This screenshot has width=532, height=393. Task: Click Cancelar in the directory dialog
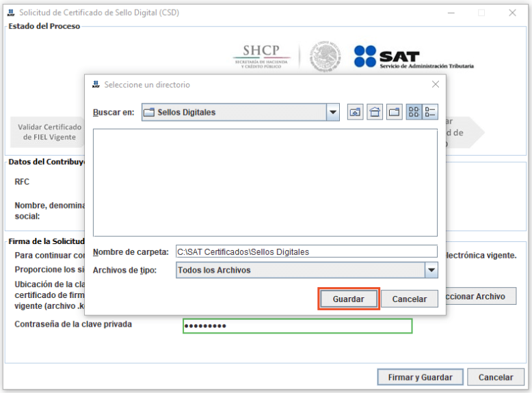(x=410, y=299)
